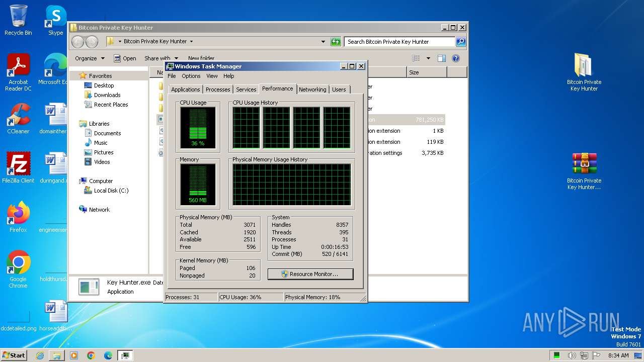Open Chrome from the taskbar
The height and width of the screenshot is (362, 644).
91,355
